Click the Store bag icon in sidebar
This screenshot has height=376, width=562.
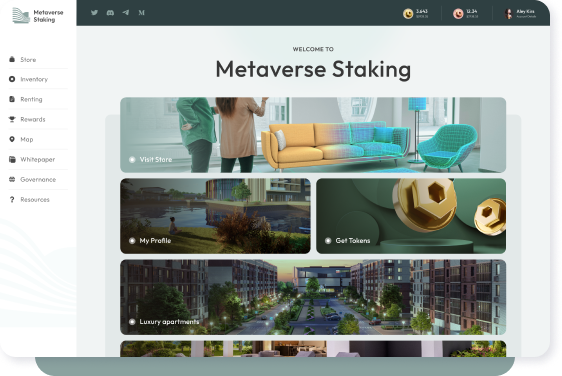coord(12,59)
